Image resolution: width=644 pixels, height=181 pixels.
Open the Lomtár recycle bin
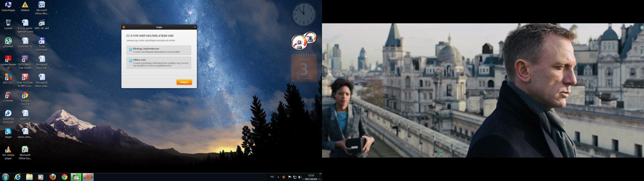click(8, 25)
